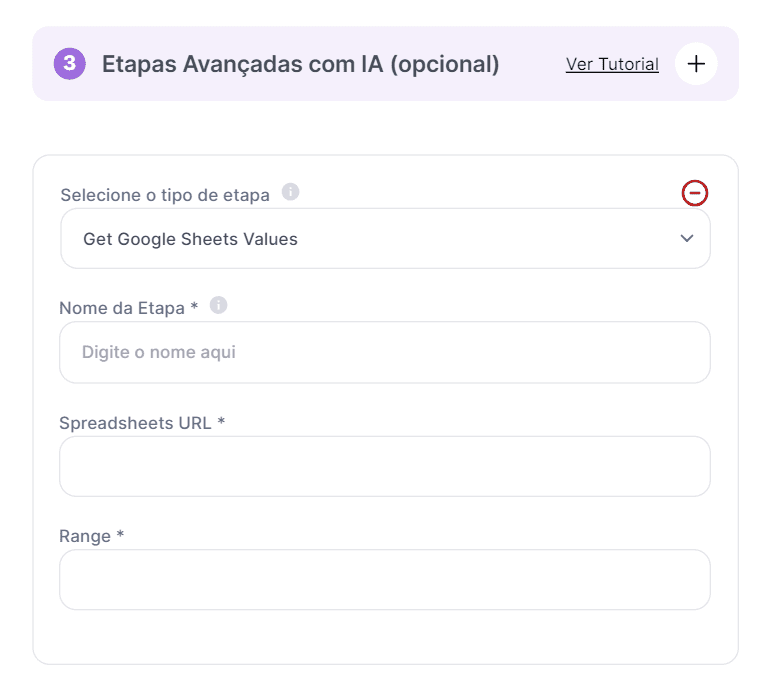
Task: Select the Range input field
Action: pos(385,580)
